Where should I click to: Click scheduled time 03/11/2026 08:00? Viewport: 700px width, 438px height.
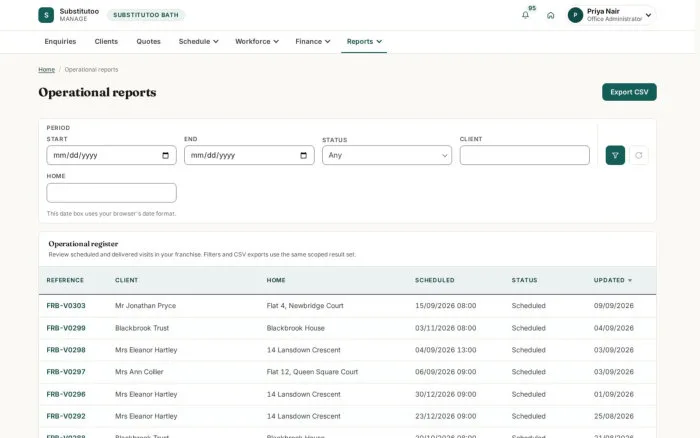coord(446,328)
